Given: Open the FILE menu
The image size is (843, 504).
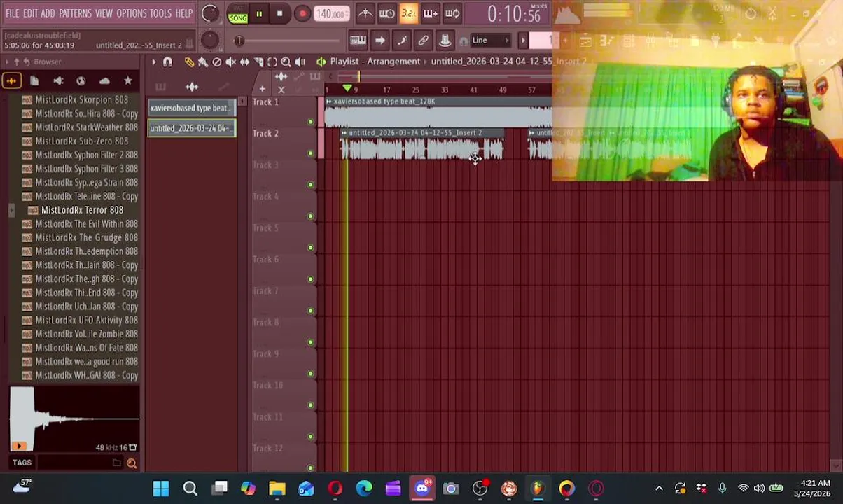Looking at the screenshot, I should pyautogui.click(x=13, y=13).
